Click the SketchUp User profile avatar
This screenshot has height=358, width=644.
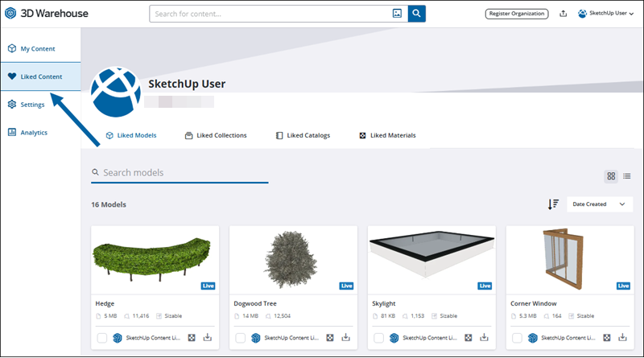pyautogui.click(x=115, y=93)
